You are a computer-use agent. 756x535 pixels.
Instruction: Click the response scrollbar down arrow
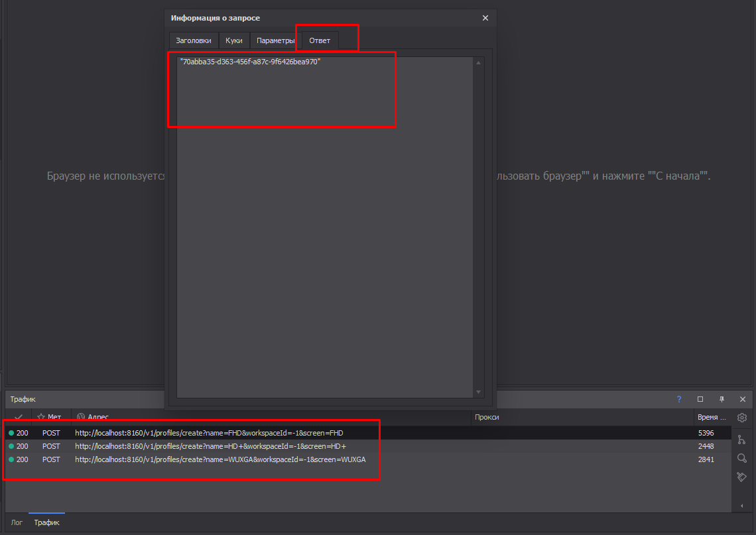click(x=478, y=392)
